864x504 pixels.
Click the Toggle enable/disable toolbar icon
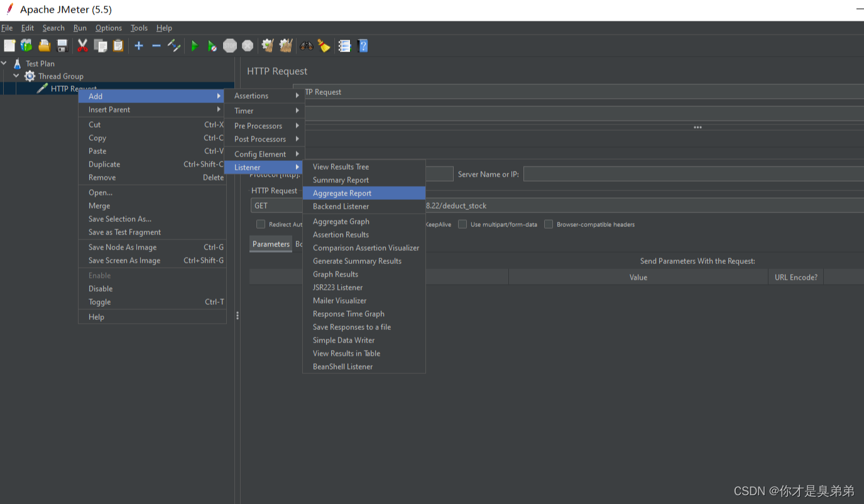[174, 45]
